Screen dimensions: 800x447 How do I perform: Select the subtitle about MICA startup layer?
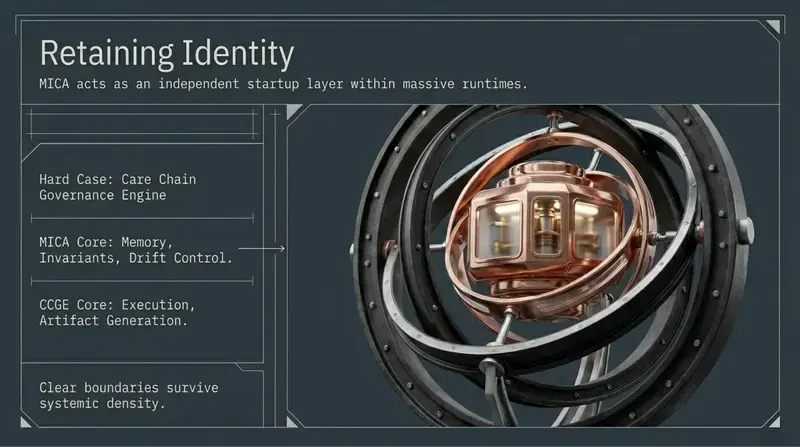click(283, 84)
